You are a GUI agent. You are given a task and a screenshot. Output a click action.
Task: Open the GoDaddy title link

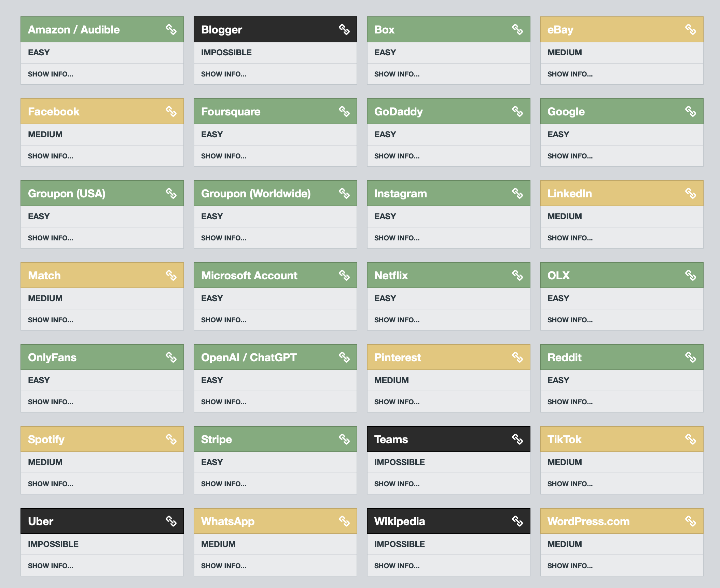pyautogui.click(x=398, y=112)
